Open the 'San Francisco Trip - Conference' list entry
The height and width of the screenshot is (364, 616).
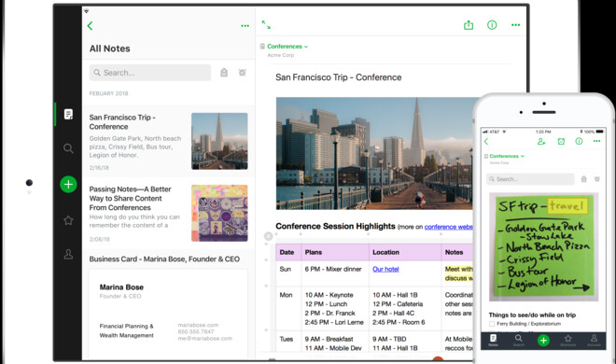coord(169,141)
